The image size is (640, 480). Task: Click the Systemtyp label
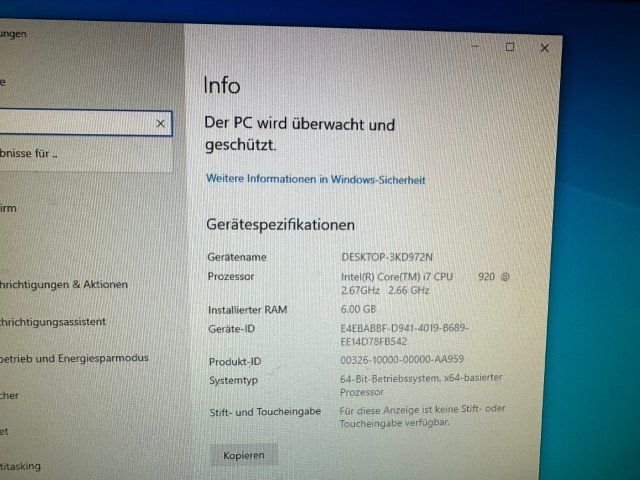[x=233, y=380]
